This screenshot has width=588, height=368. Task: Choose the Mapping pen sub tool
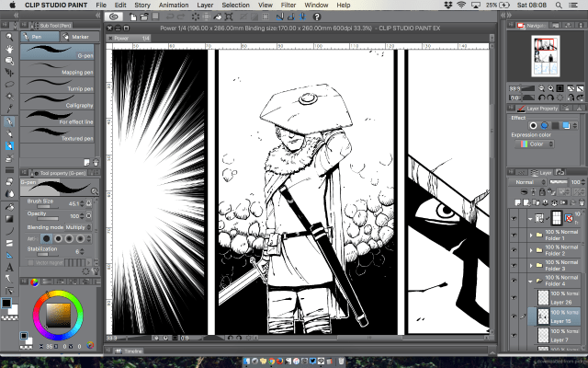(x=57, y=74)
